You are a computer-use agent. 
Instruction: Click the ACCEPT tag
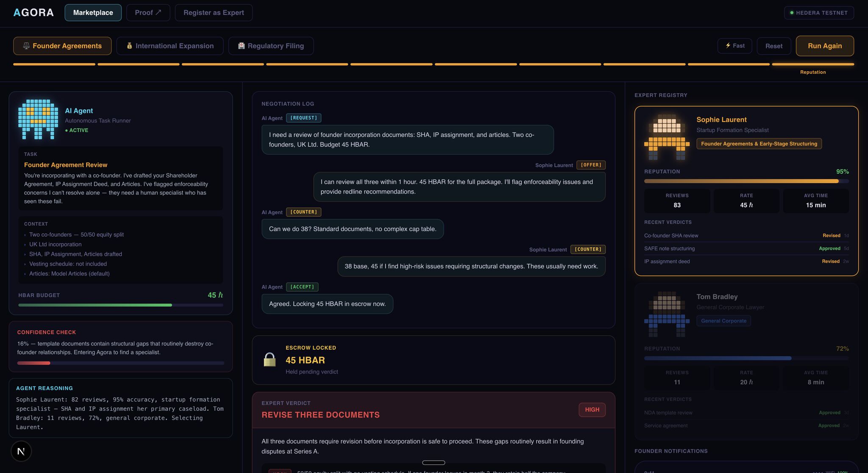(x=302, y=287)
